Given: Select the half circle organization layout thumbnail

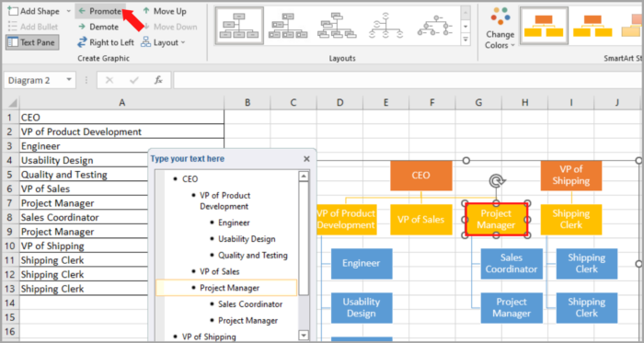Looking at the screenshot, I should pyautogui.click(x=385, y=26).
